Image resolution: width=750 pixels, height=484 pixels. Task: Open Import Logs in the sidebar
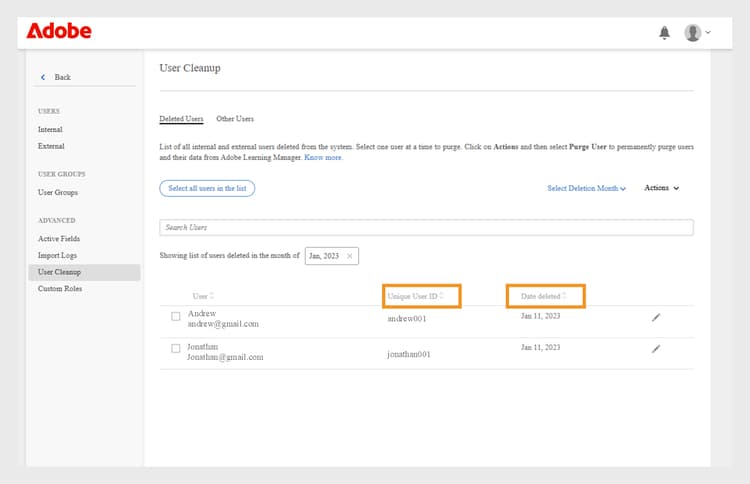click(x=59, y=255)
